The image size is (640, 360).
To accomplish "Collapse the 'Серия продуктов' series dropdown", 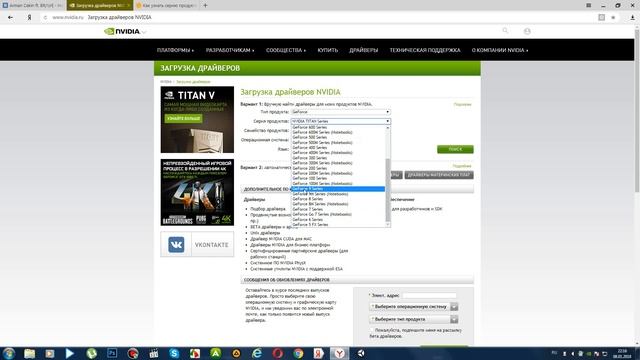I will tap(340, 121).
